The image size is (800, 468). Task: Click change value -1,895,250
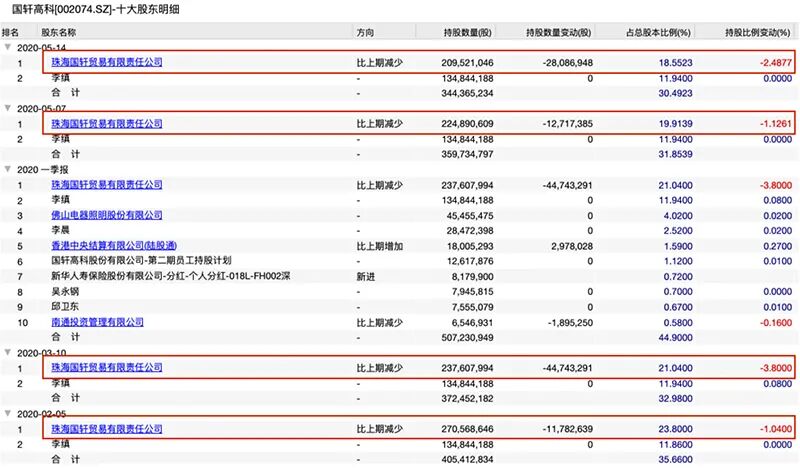coord(570,323)
